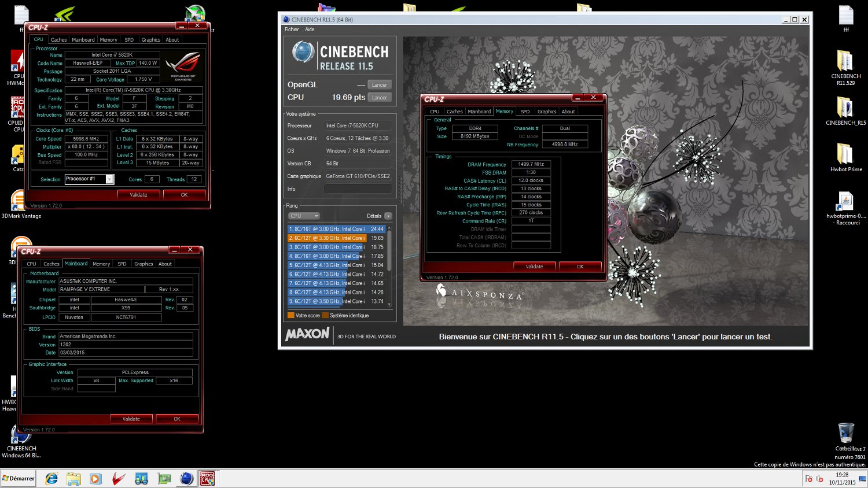Click the muted volume tray icon

(x=819, y=479)
